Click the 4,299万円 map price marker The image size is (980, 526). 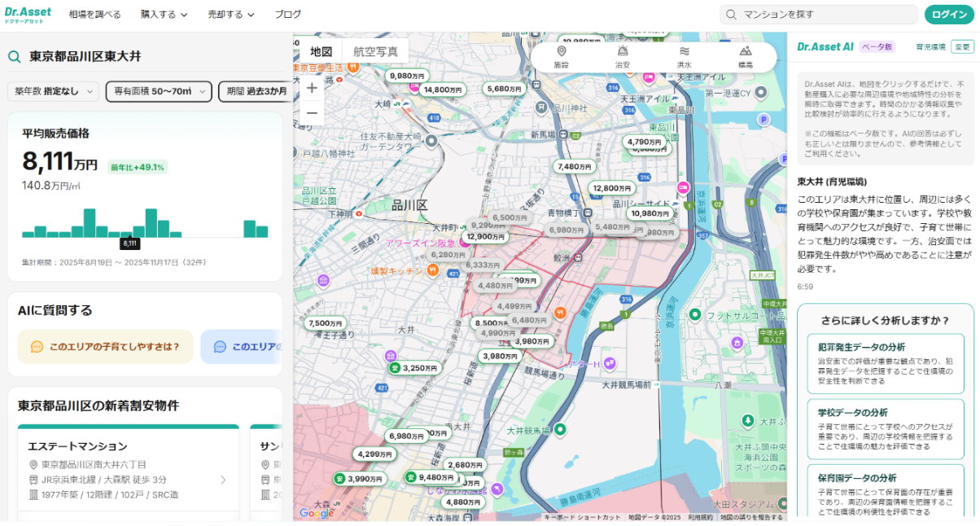coord(375,454)
